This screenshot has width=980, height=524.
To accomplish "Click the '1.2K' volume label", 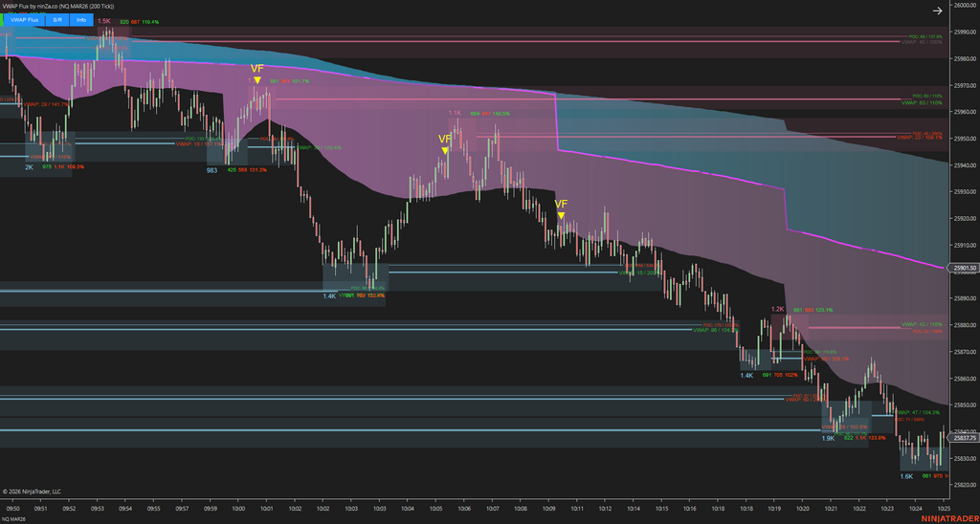I will 777,309.
